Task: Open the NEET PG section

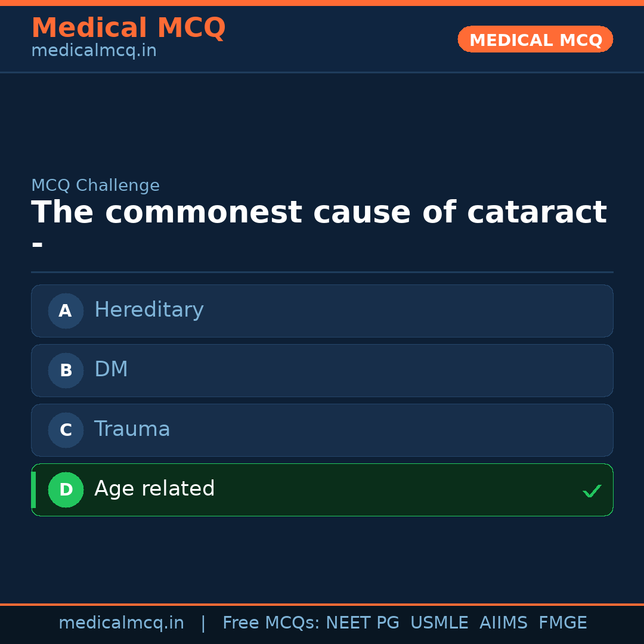Action: [362, 622]
